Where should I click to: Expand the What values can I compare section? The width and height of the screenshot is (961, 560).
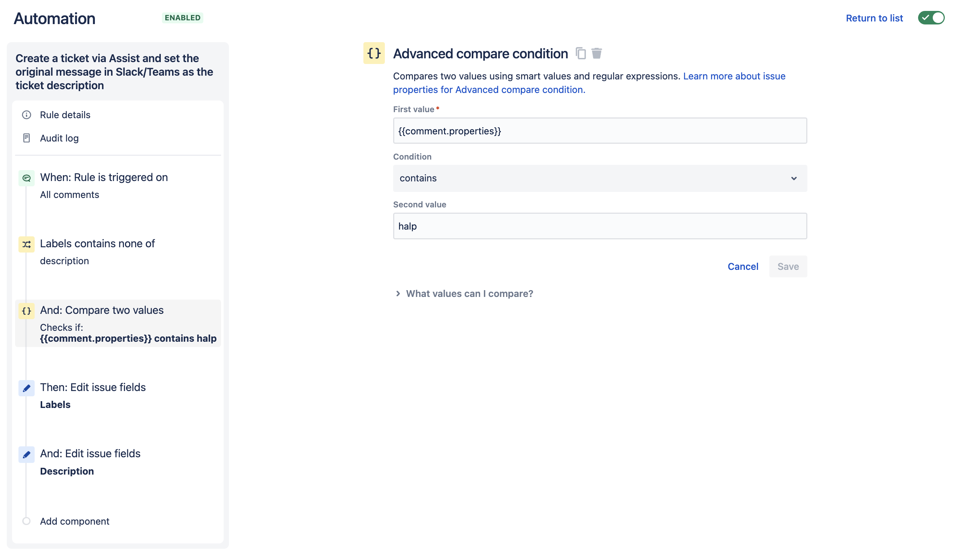[470, 294]
